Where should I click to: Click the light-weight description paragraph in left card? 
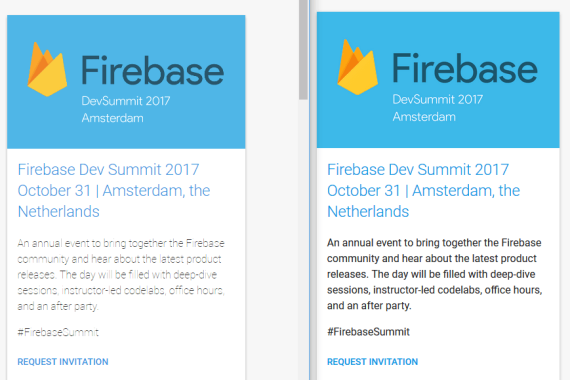tap(121, 275)
